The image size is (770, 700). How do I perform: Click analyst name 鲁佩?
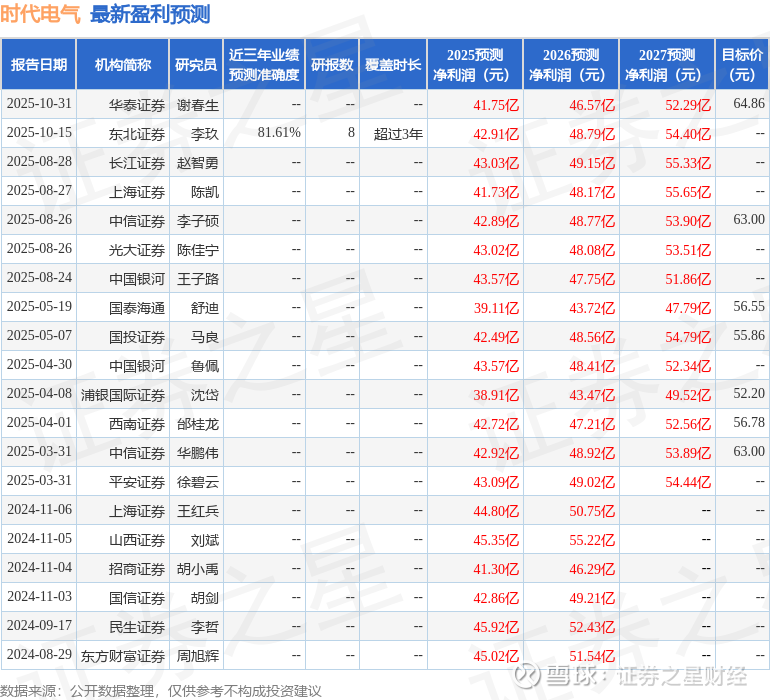point(205,366)
